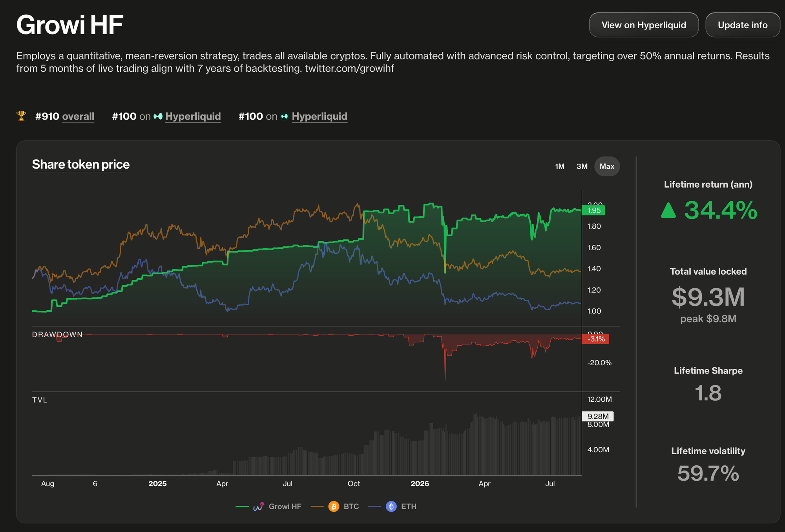The width and height of the screenshot is (785, 532).
Task: Click the '2025' x-axis label
Action: point(157,484)
